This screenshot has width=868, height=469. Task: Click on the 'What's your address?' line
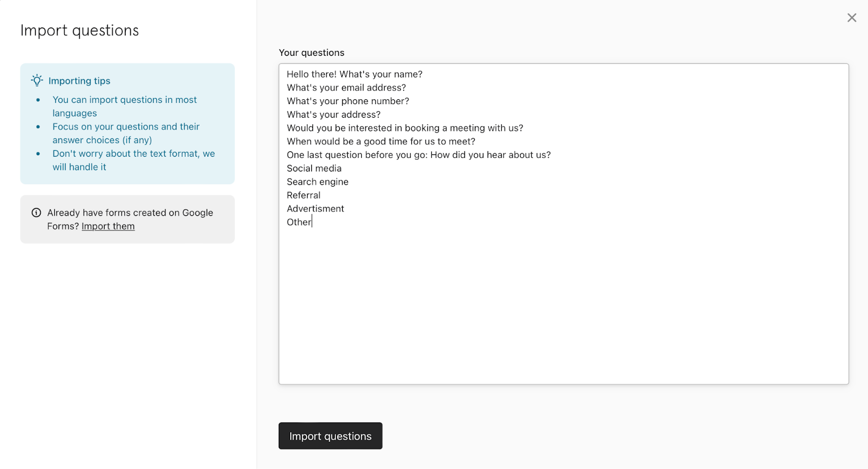pos(334,115)
